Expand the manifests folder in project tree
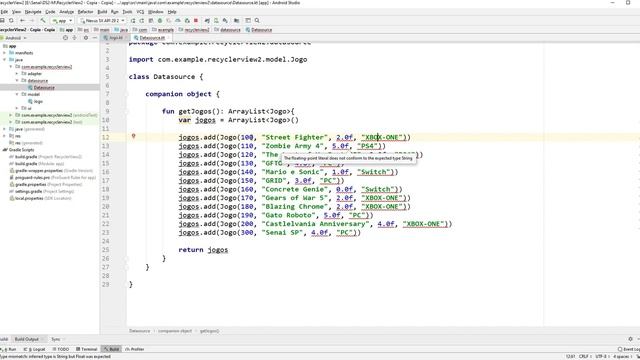Image resolution: width=640 pixels, height=360 pixels. tap(5, 53)
